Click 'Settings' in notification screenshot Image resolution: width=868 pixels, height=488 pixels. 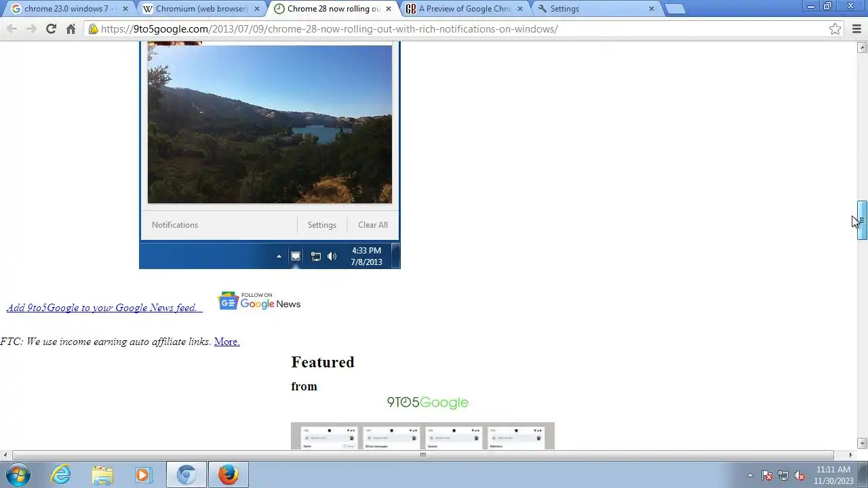(x=322, y=225)
